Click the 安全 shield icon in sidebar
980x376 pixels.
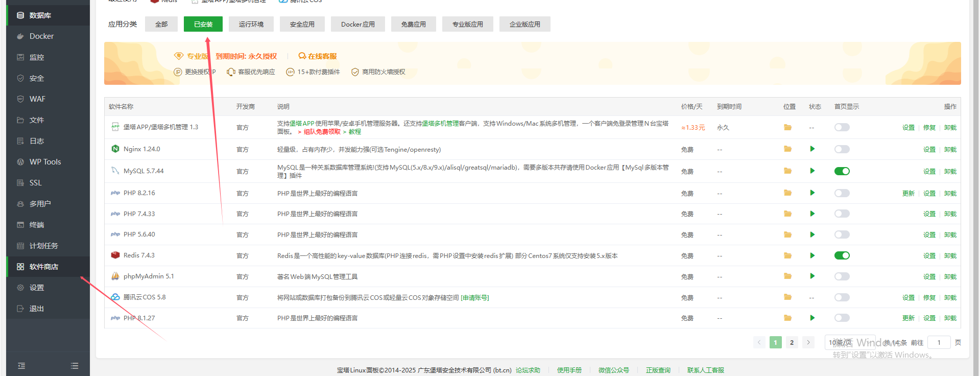tap(20, 78)
